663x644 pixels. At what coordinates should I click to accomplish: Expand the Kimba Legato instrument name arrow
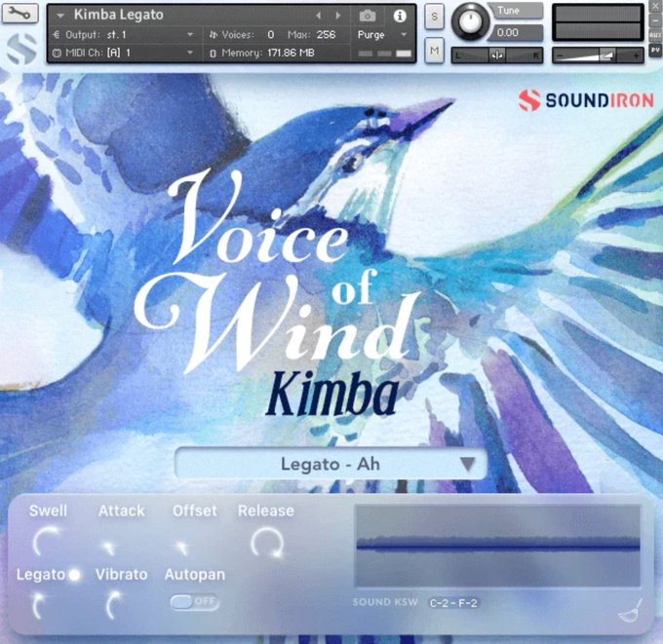click(60, 16)
